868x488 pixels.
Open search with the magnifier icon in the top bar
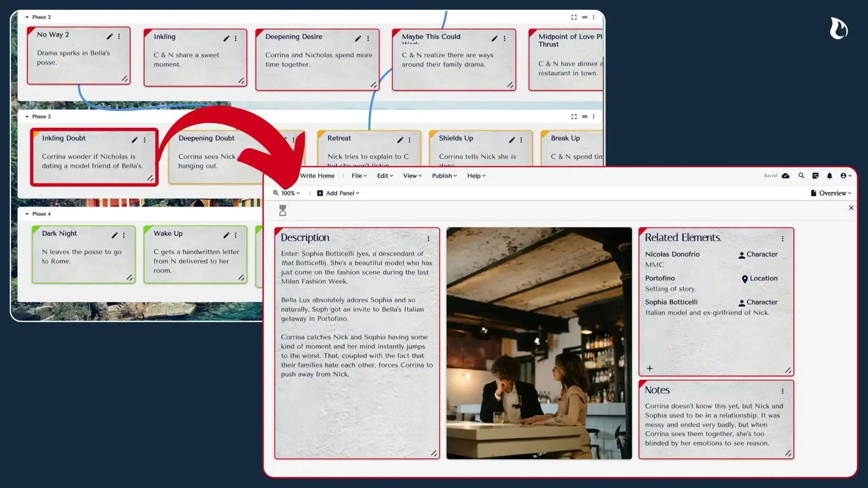(801, 176)
